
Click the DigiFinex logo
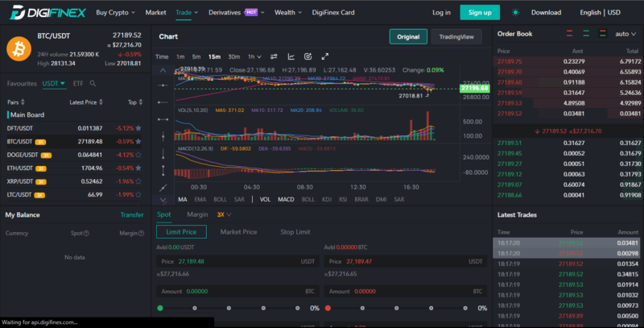click(47, 12)
